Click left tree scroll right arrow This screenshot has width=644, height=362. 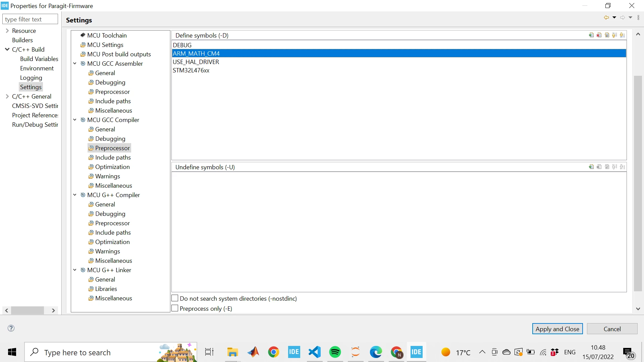point(53,310)
